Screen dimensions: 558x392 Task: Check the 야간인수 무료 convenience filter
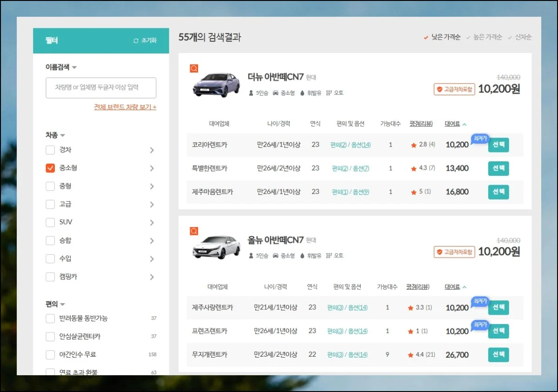point(50,354)
